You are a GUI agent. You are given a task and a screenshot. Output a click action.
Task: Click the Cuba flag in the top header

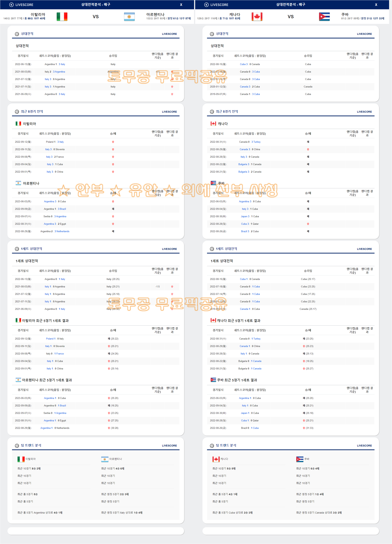point(324,17)
